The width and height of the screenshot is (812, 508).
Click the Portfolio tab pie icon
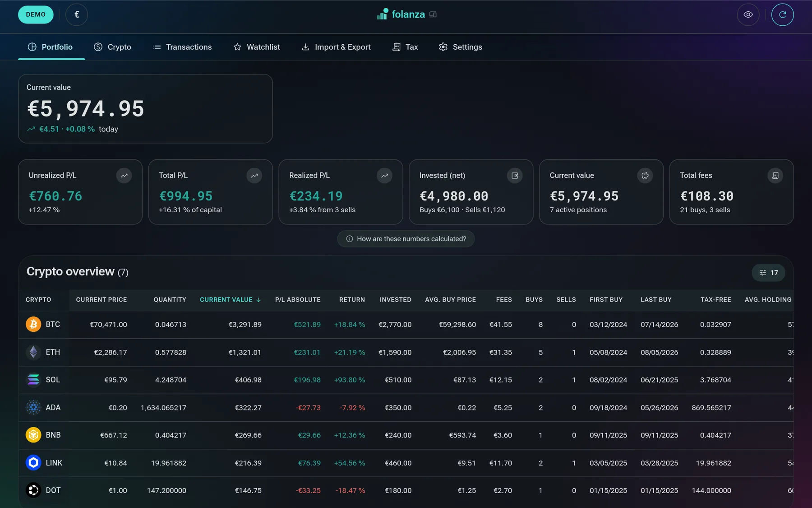pos(32,47)
